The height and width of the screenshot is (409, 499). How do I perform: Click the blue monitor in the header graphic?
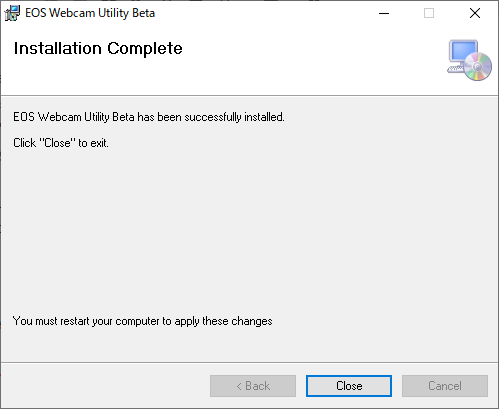463,53
